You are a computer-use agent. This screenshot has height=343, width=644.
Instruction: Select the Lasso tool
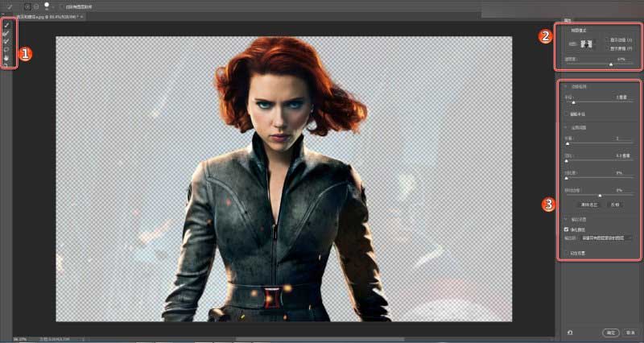(x=6, y=49)
